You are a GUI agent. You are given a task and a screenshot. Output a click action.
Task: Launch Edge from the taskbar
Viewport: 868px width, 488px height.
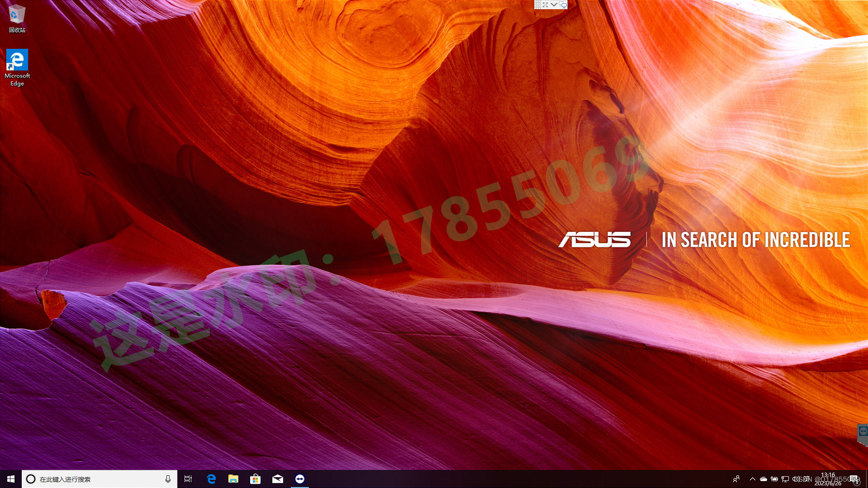click(x=211, y=479)
